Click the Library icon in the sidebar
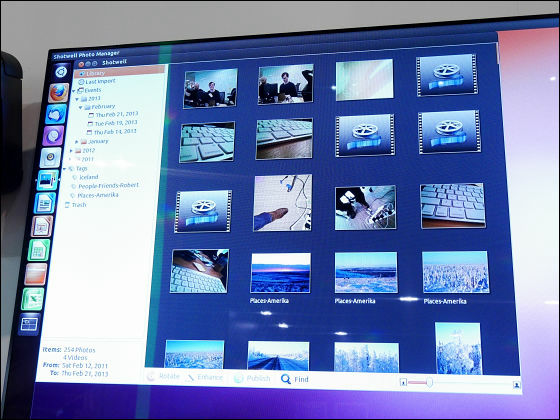 (82, 73)
